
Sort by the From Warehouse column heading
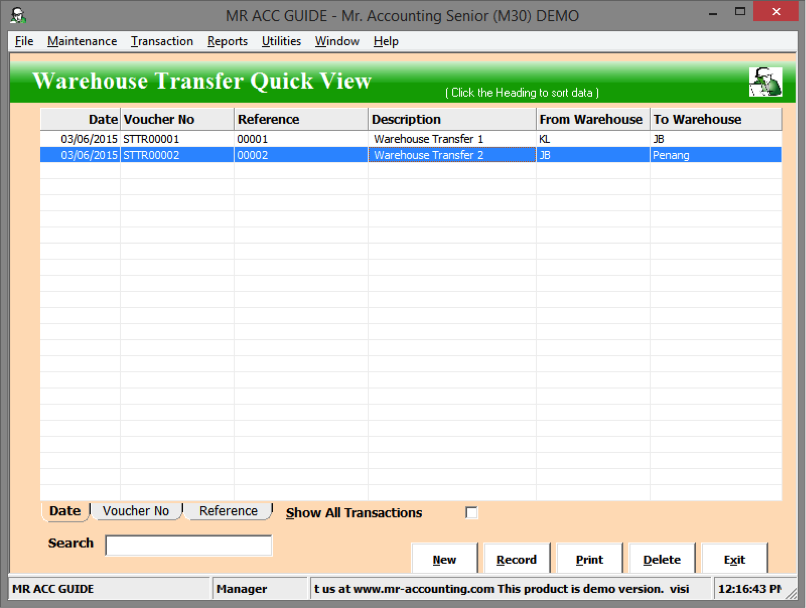(591, 119)
